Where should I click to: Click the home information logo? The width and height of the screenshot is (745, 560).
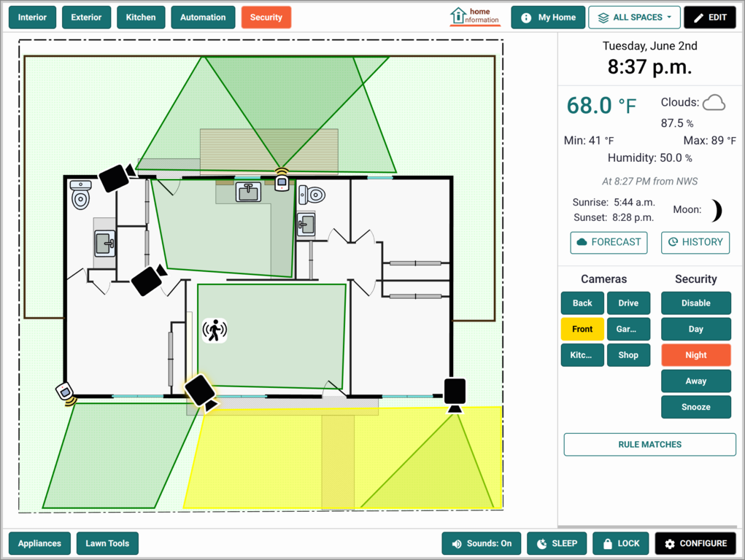[474, 16]
